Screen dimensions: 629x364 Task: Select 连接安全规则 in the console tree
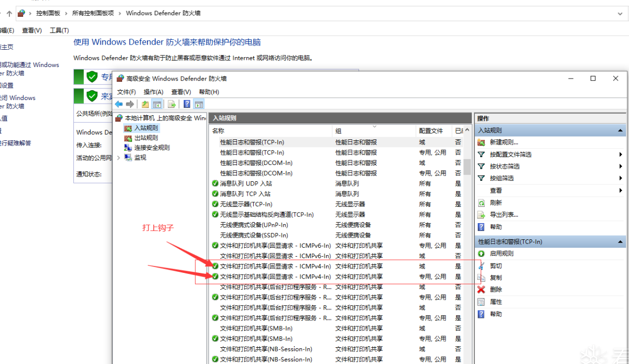[151, 148]
